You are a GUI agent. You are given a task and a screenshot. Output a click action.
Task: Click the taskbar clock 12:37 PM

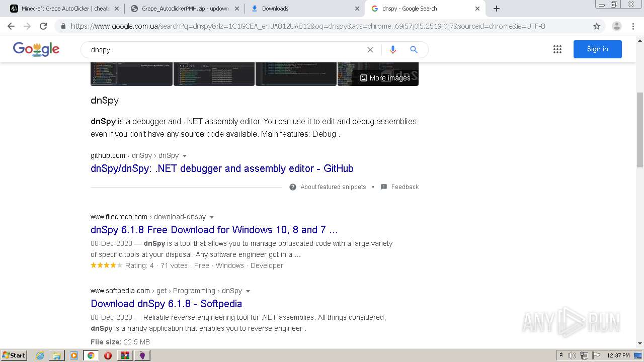(618, 355)
